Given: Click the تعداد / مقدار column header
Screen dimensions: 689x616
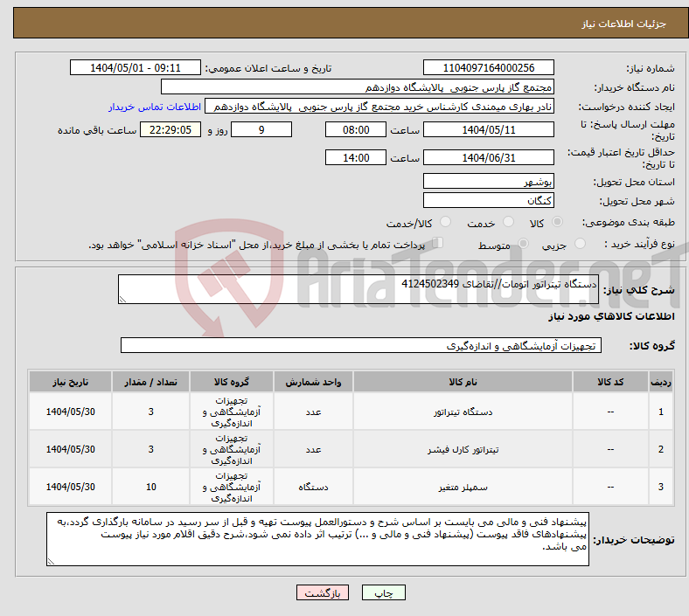Looking at the screenshot, I should [x=150, y=382].
